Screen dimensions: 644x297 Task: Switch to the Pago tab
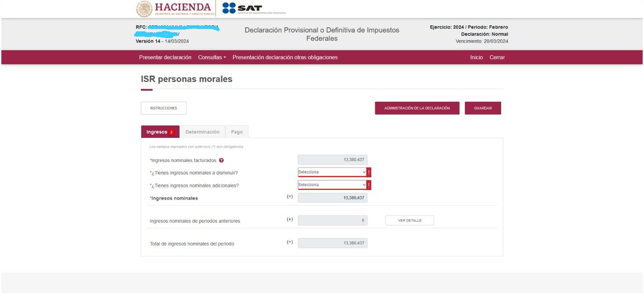tap(237, 132)
